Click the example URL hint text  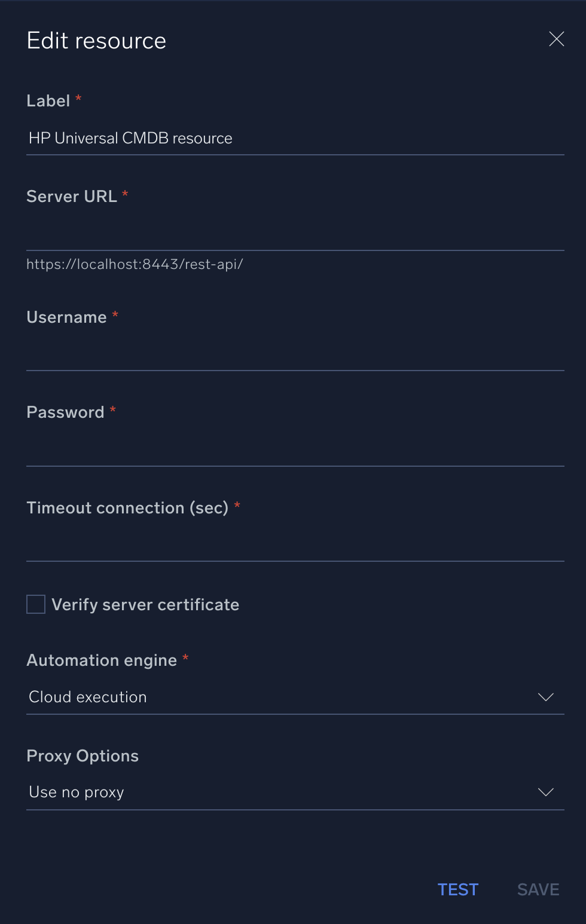[135, 264]
